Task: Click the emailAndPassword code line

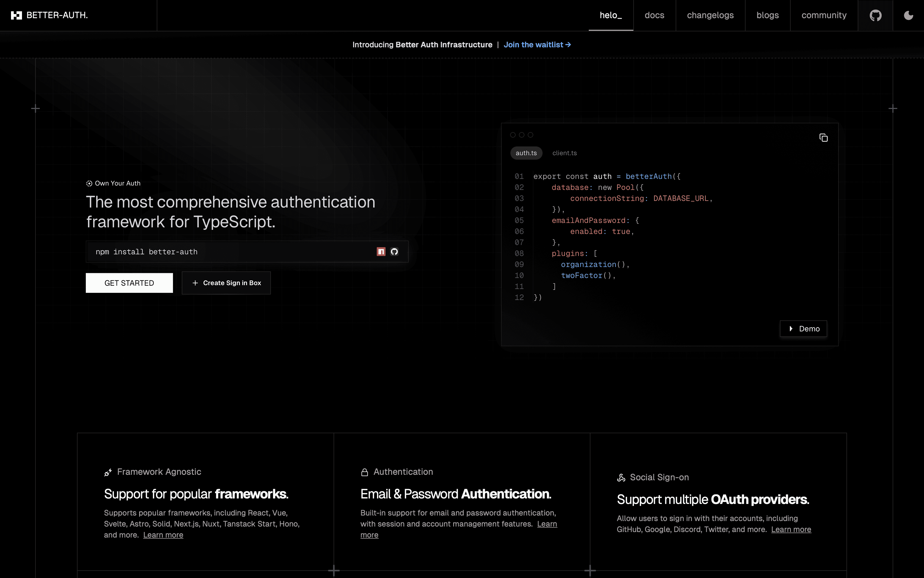Action: pos(595,220)
